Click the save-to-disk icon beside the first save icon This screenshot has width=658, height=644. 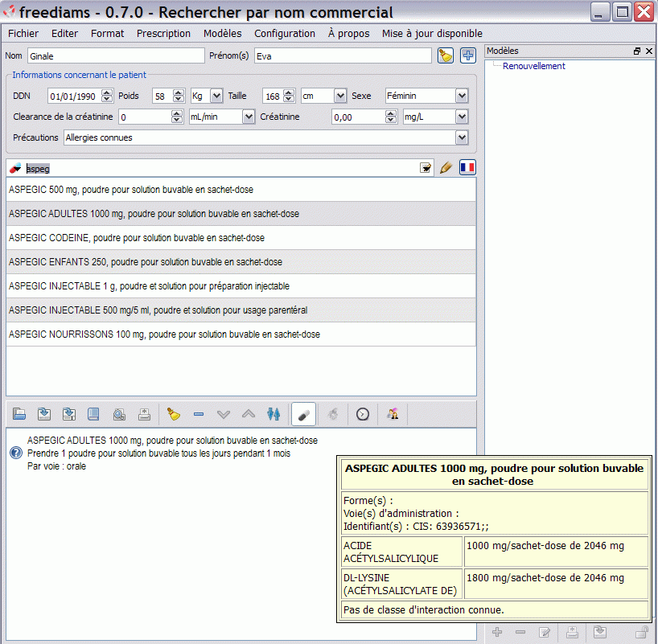point(69,414)
